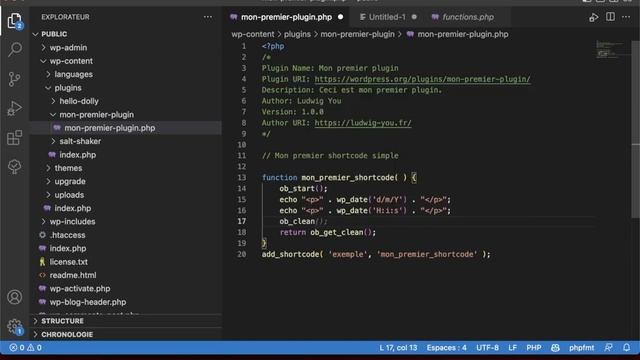Image resolution: width=640 pixels, height=360 pixels.
Task: Open notifications bell in the status bar
Action: pos(627,347)
